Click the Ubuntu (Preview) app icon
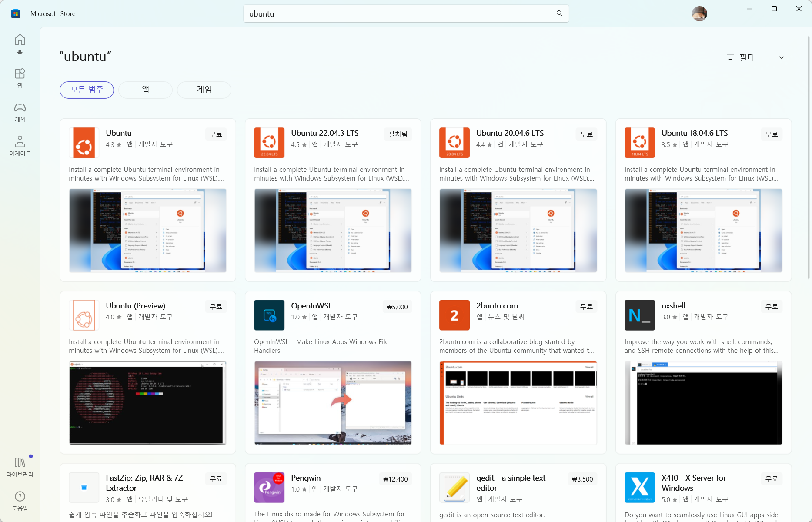This screenshot has height=522, width=812. 84,315
